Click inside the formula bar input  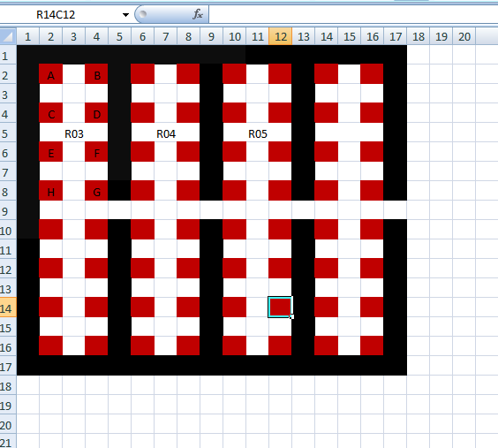pos(353,15)
